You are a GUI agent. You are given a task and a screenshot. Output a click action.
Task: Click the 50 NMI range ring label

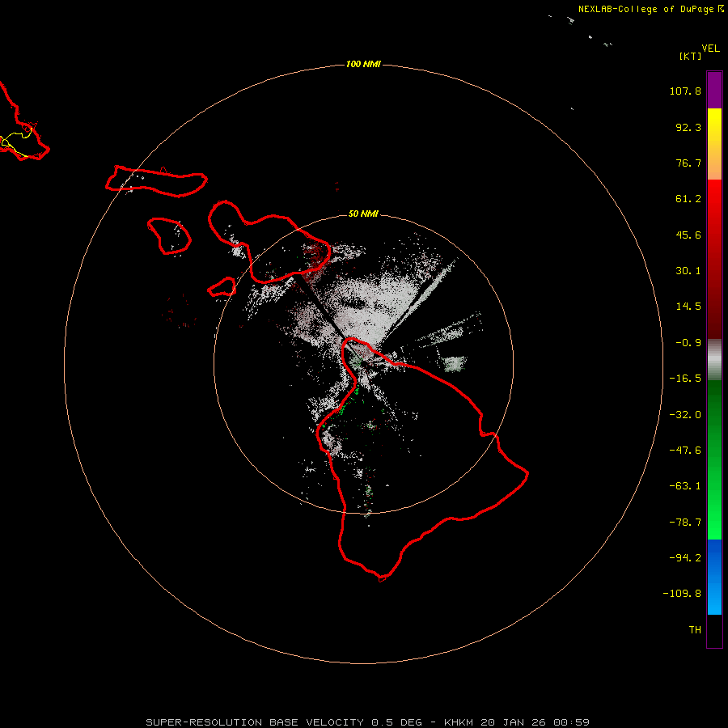click(363, 214)
